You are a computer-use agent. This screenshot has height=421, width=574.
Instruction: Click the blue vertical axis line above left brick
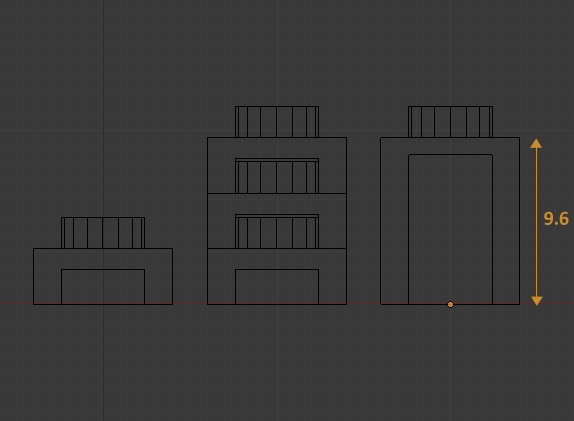click(103, 110)
